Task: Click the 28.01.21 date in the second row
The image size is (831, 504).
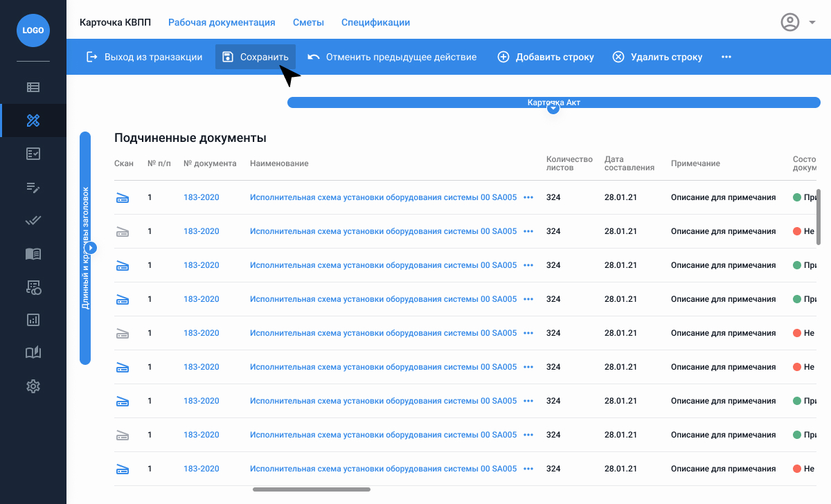Action: [x=620, y=231]
